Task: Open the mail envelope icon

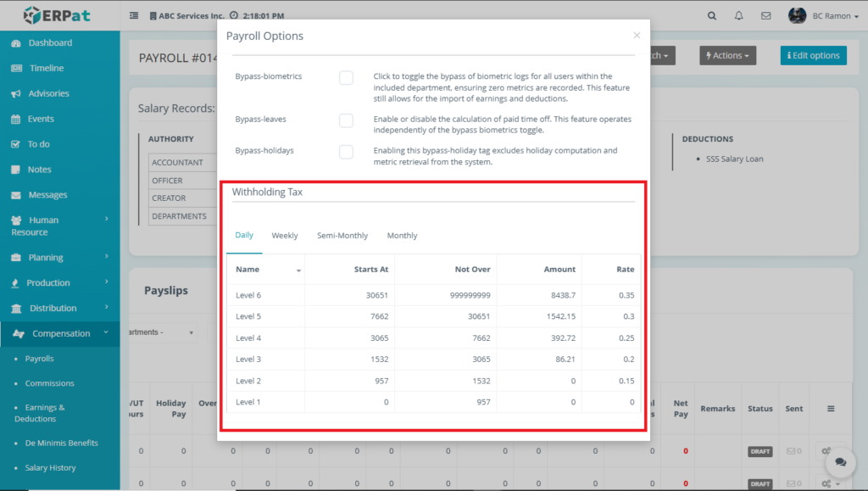Action: (765, 16)
